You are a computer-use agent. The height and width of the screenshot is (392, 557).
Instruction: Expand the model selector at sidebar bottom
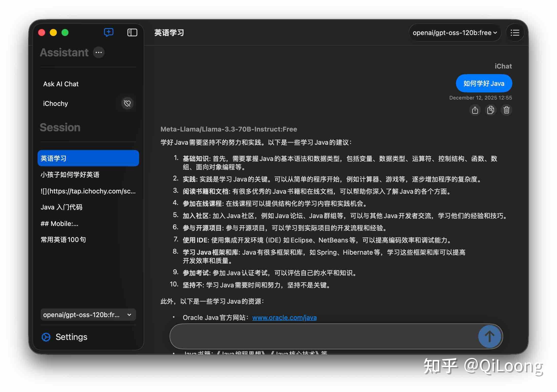click(x=88, y=315)
